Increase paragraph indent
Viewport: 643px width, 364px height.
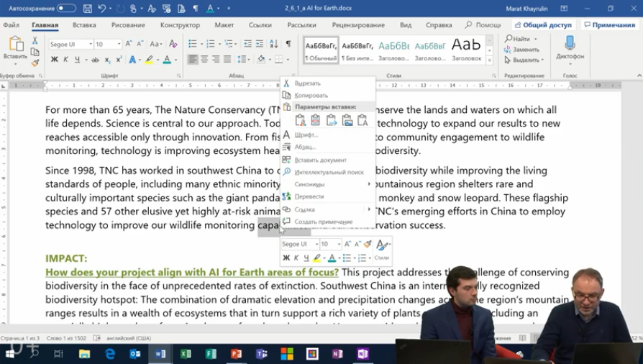pyautogui.click(x=260, y=44)
